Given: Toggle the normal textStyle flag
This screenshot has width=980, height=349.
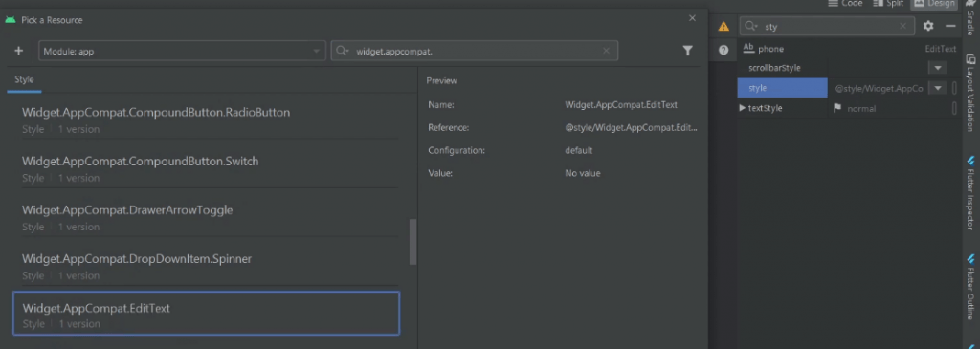Looking at the screenshot, I should (x=837, y=109).
